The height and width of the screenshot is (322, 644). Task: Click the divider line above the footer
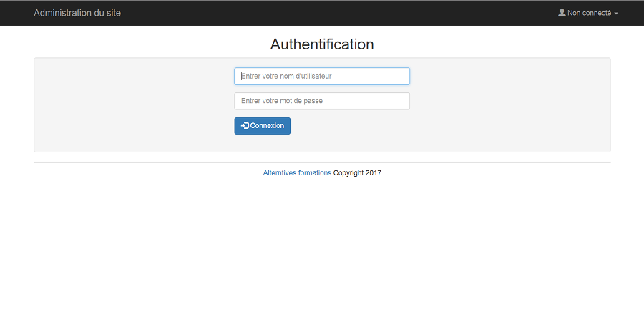click(322, 162)
